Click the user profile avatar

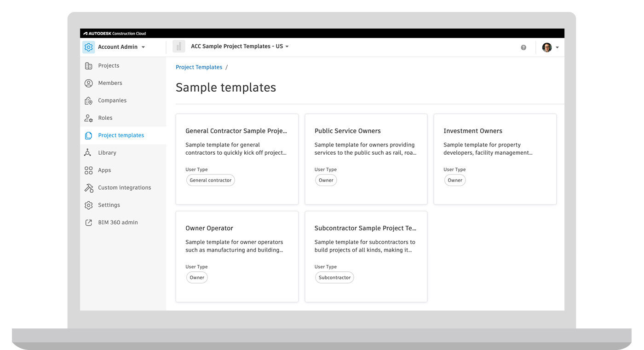click(x=547, y=47)
